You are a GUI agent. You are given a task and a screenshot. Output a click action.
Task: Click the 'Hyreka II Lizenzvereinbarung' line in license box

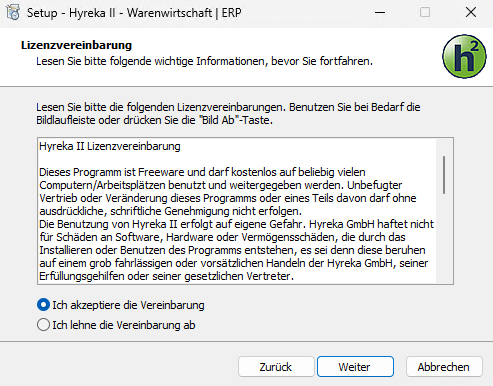click(110, 146)
